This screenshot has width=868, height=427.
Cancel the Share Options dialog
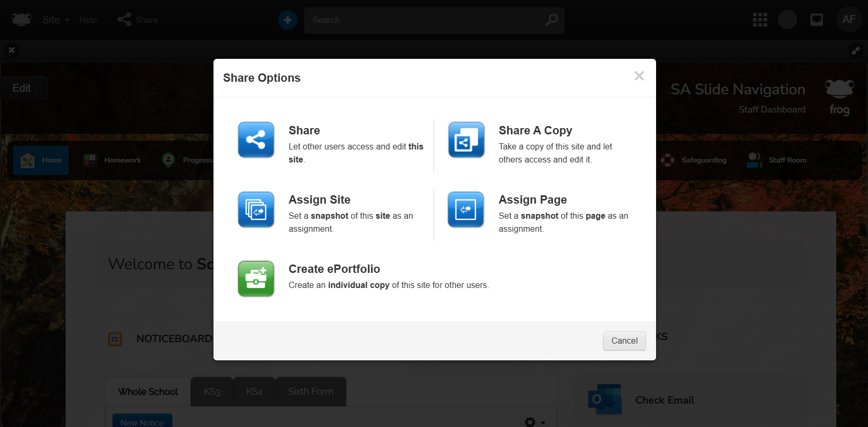pyautogui.click(x=624, y=341)
